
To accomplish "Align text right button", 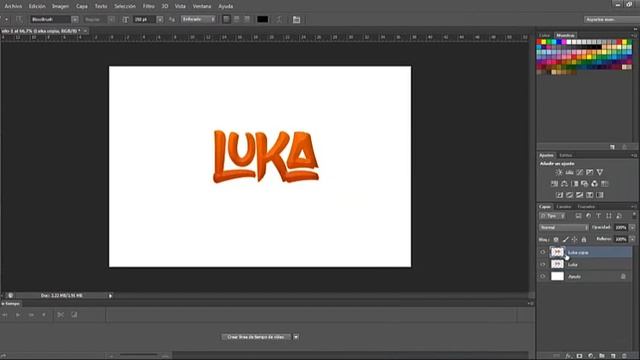I will click(247, 19).
